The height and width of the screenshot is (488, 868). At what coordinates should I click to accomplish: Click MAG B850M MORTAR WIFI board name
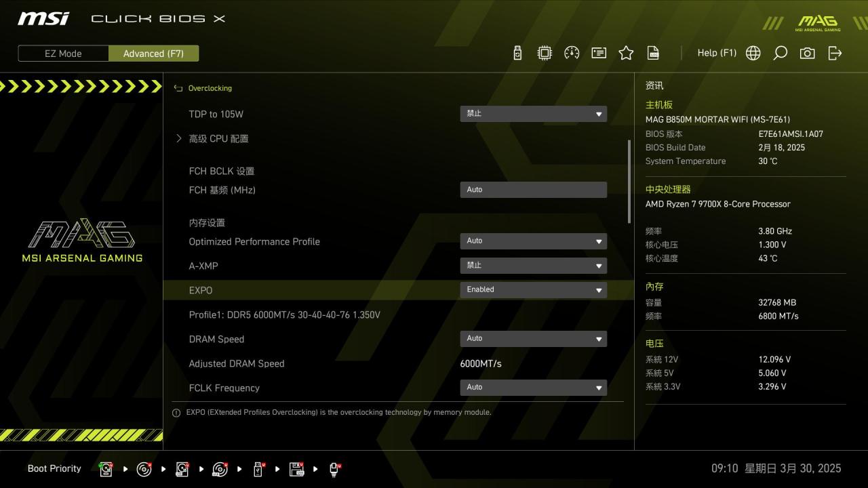(717, 119)
